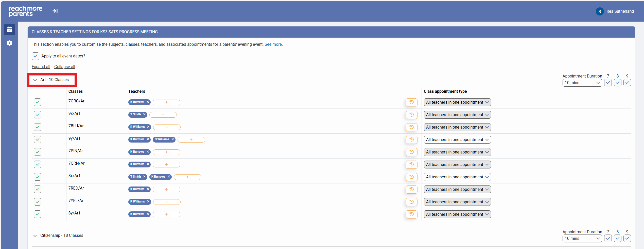
Task: Open the settings gear in sidebar
Action: pos(10,43)
